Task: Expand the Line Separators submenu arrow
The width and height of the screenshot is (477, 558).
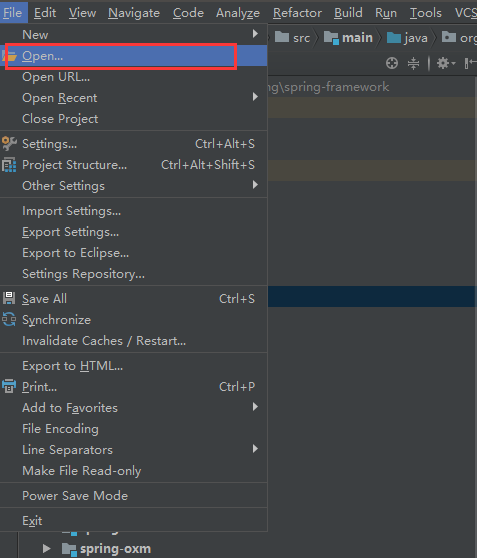Action: pos(255,449)
